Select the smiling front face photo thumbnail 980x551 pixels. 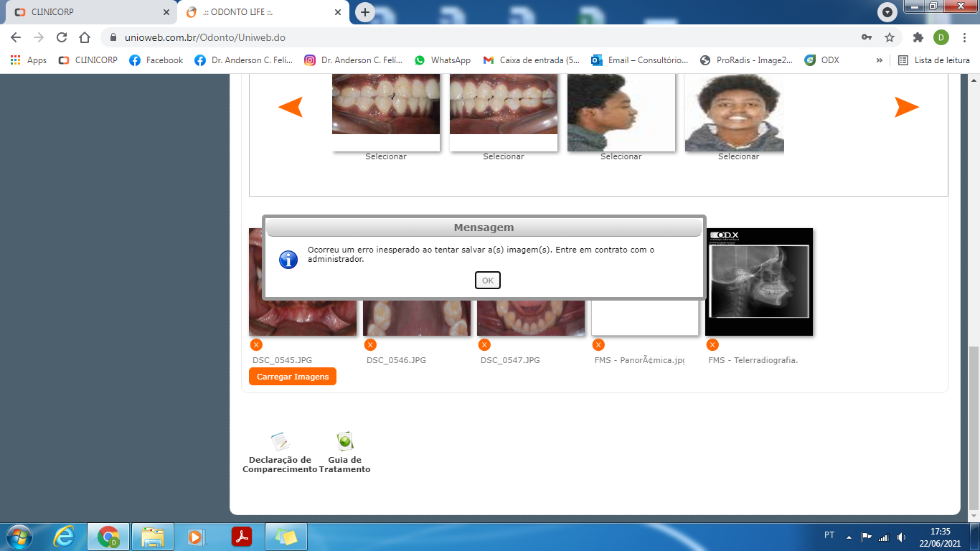coord(735,113)
